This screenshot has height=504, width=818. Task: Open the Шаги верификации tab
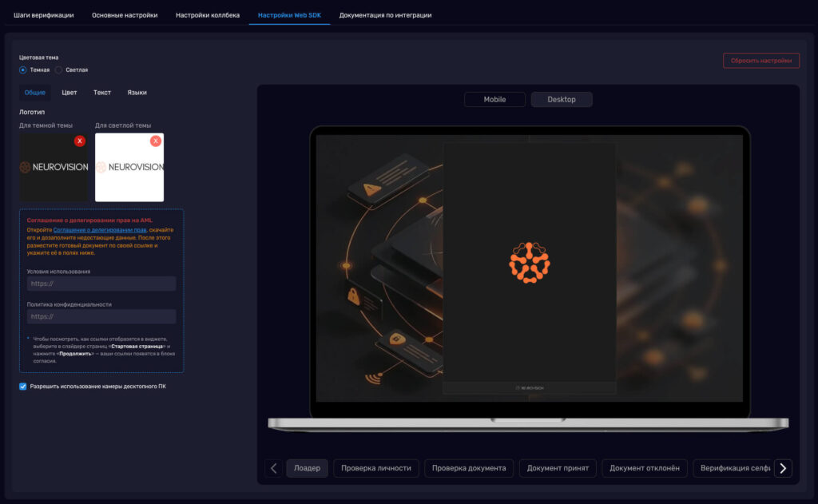tap(44, 15)
